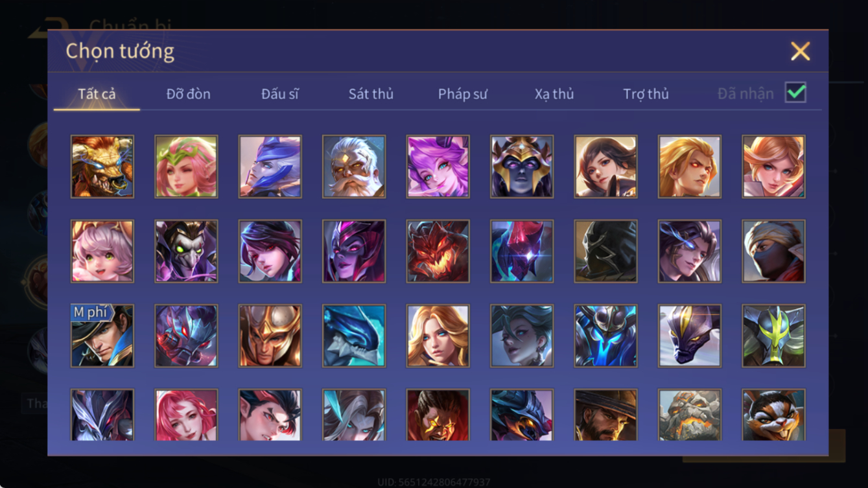Select the hero with the 'M phí' badge
Screen dimensions: 868x488
[102, 336]
